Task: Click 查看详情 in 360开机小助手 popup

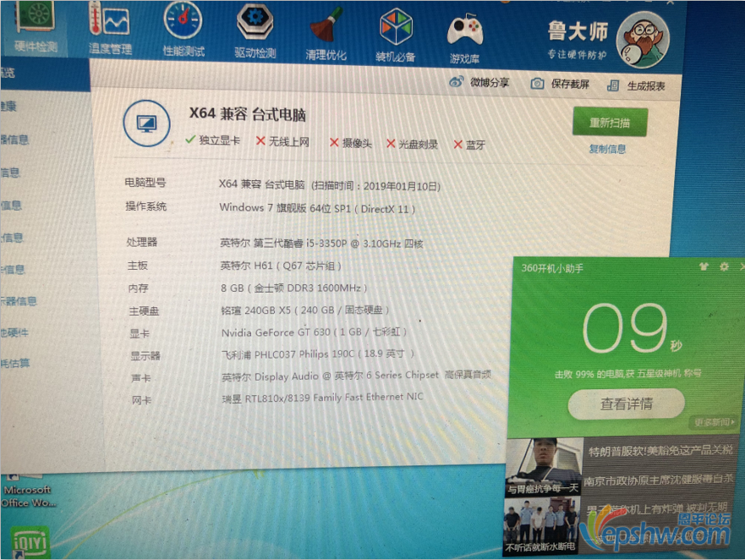Action: pyautogui.click(x=627, y=404)
